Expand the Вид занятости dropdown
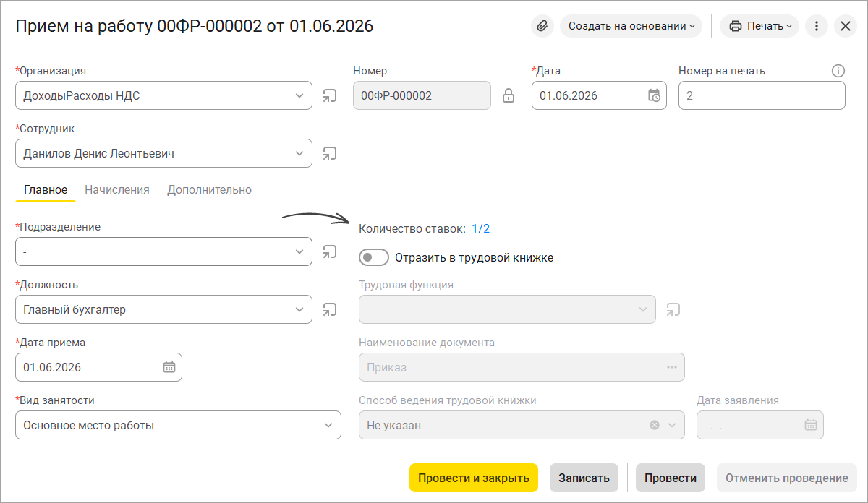This screenshot has height=503, width=868. tap(328, 425)
